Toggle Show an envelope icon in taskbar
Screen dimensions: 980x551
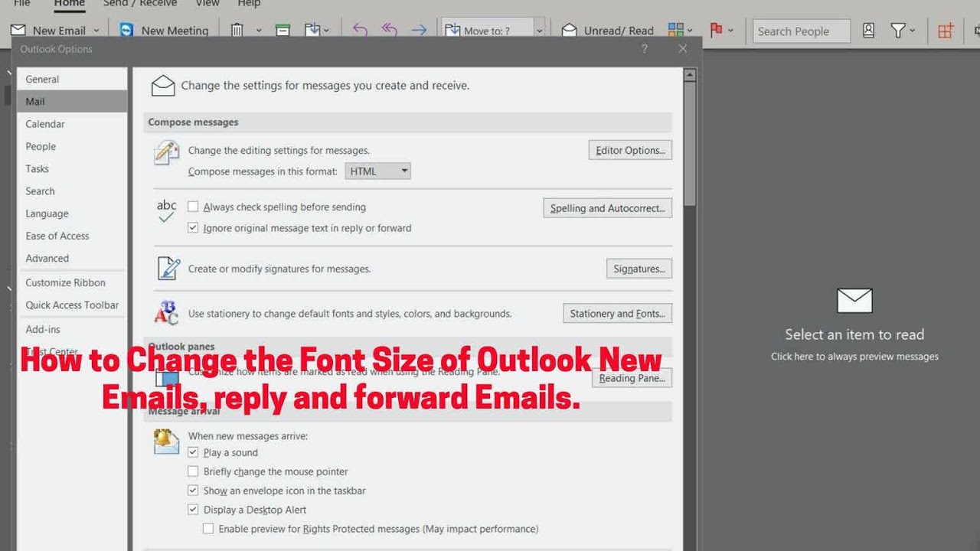pyautogui.click(x=193, y=491)
